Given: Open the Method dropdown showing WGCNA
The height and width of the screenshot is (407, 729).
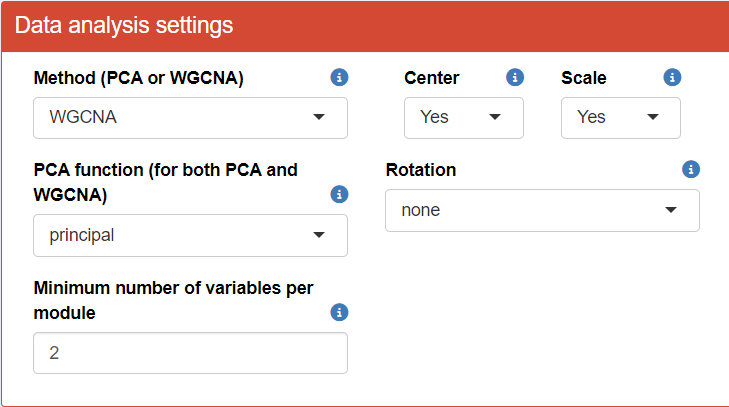Looking at the screenshot, I should [190, 117].
